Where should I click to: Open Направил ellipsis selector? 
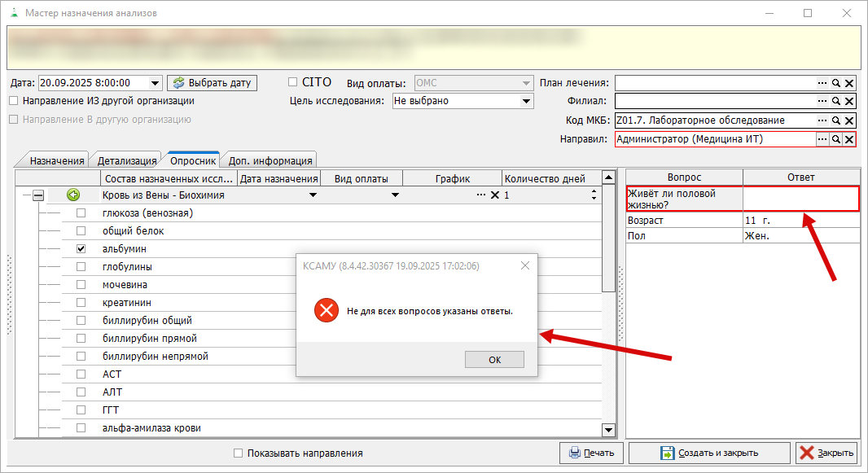click(822, 139)
